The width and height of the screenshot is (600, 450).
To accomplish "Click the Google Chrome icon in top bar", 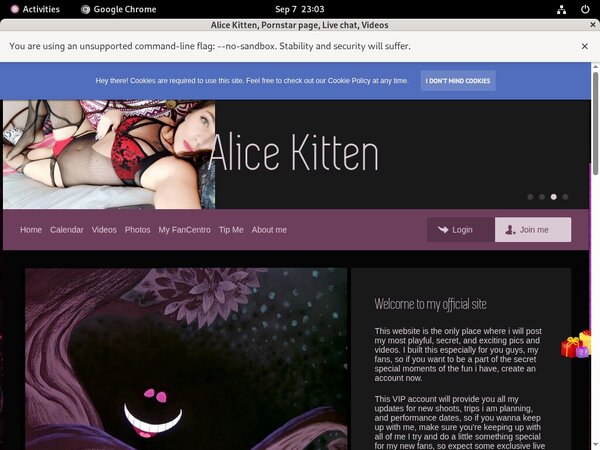I will click(85, 9).
